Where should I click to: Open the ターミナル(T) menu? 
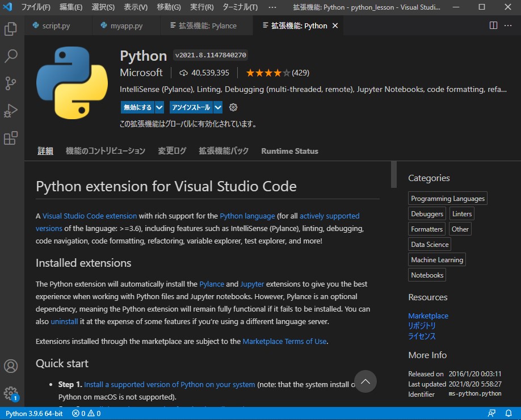coord(240,7)
